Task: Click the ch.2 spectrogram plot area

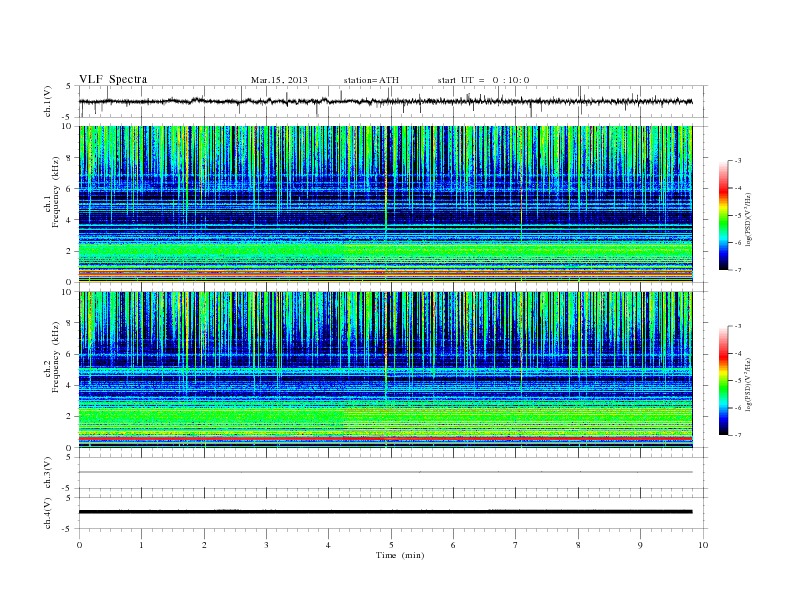Action: pos(385,370)
